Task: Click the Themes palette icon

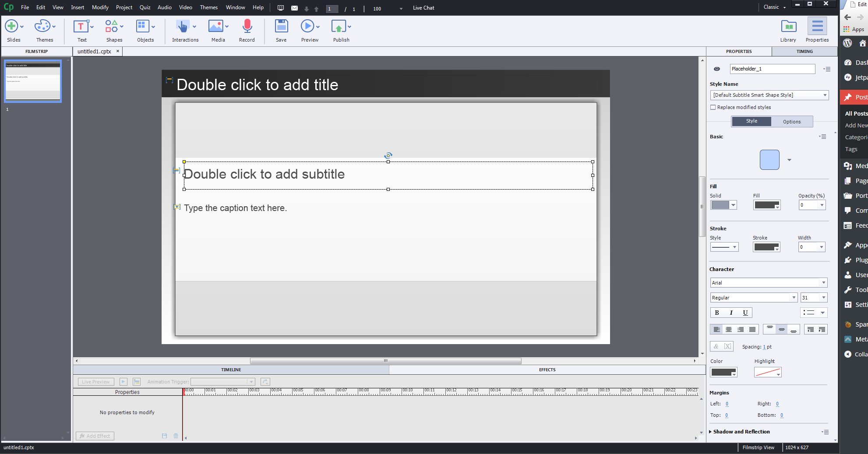Action: point(42,26)
